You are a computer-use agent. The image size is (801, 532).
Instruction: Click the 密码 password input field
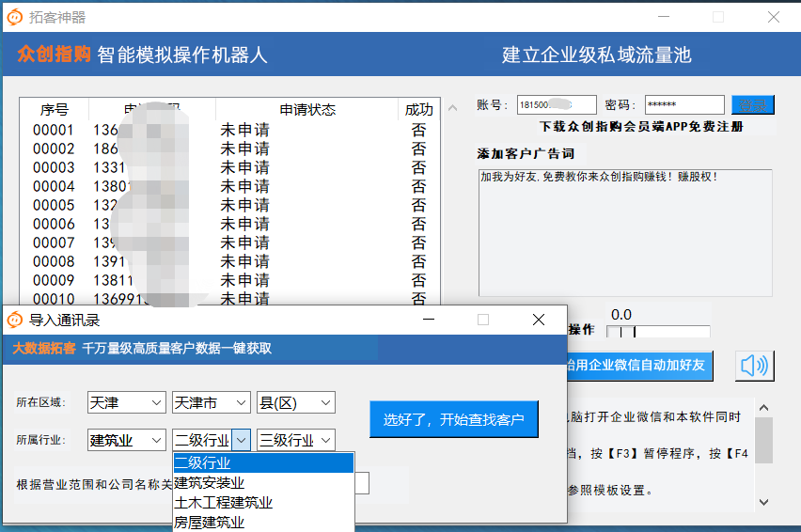684,104
